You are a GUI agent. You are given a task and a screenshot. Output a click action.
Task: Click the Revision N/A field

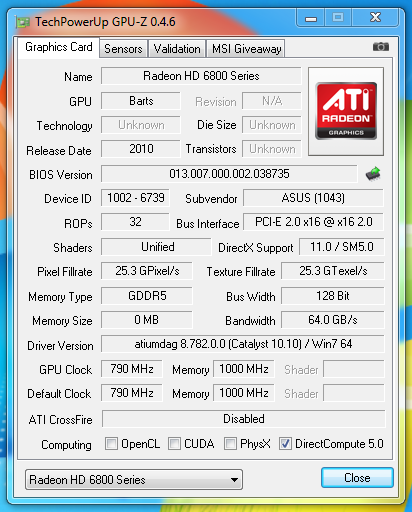(x=272, y=101)
